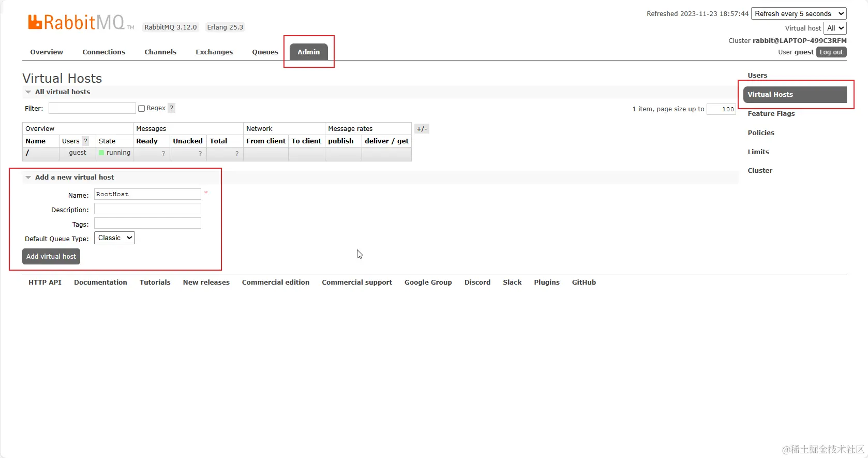Image resolution: width=868 pixels, height=458 pixels.
Task: Open Cluster in the sidebar
Action: pyautogui.click(x=760, y=170)
